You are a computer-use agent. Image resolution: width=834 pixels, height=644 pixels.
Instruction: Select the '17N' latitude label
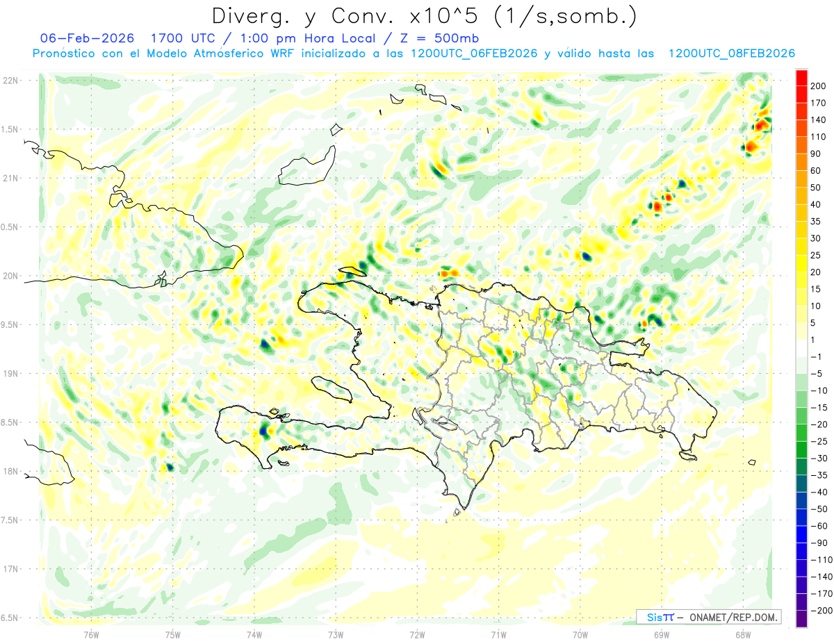(12, 569)
